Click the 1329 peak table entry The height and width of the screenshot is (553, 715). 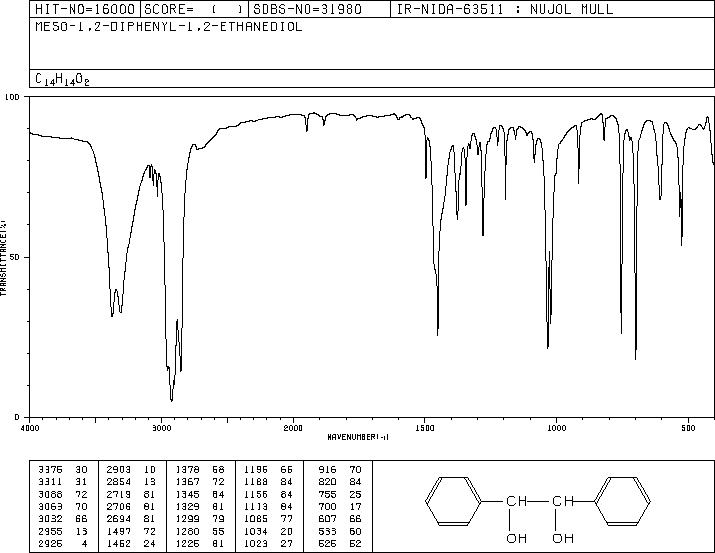pyautogui.click(x=200, y=506)
